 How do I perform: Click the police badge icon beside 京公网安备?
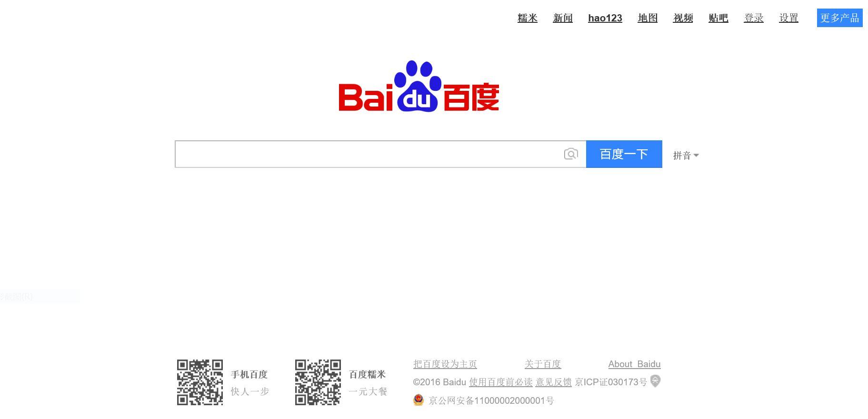419,400
